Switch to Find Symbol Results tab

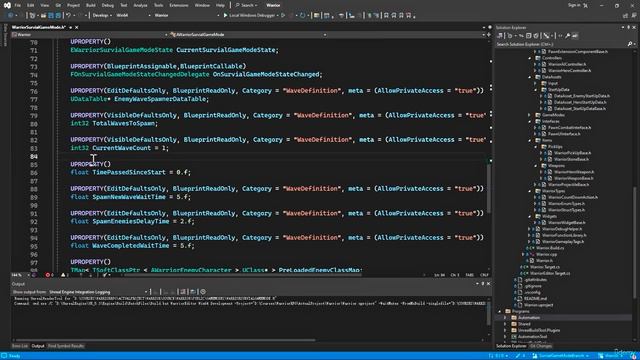(x=66, y=346)
